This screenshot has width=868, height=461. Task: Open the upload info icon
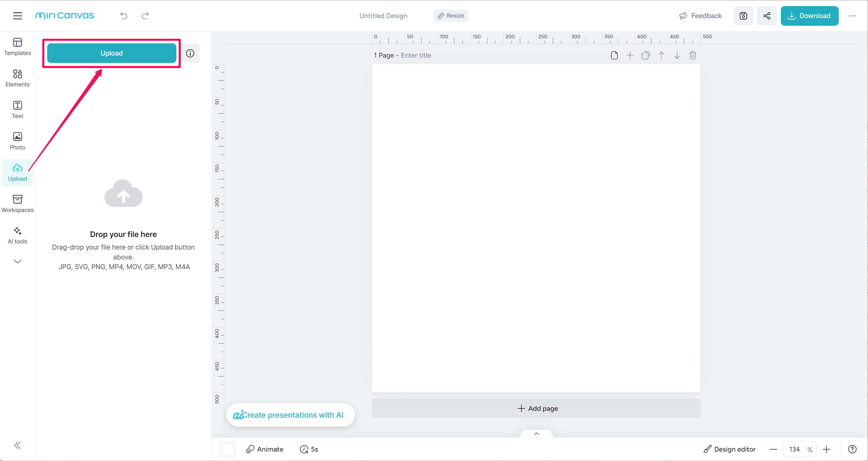pos(190,53)
